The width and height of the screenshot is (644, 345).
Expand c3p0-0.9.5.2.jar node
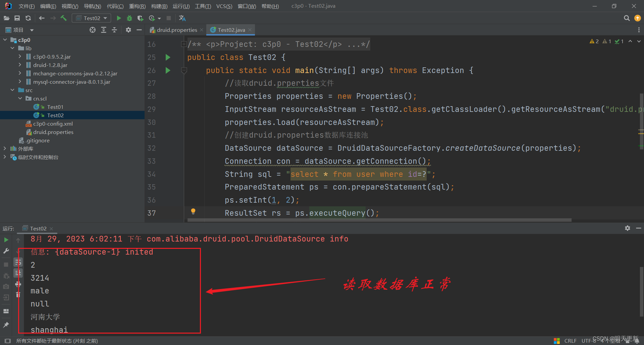click(20, 56)
